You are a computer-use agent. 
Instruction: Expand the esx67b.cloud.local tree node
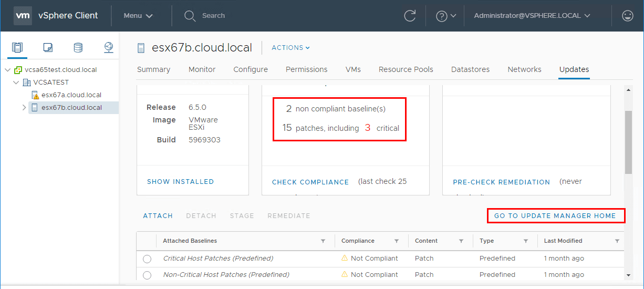pos(24,108)
